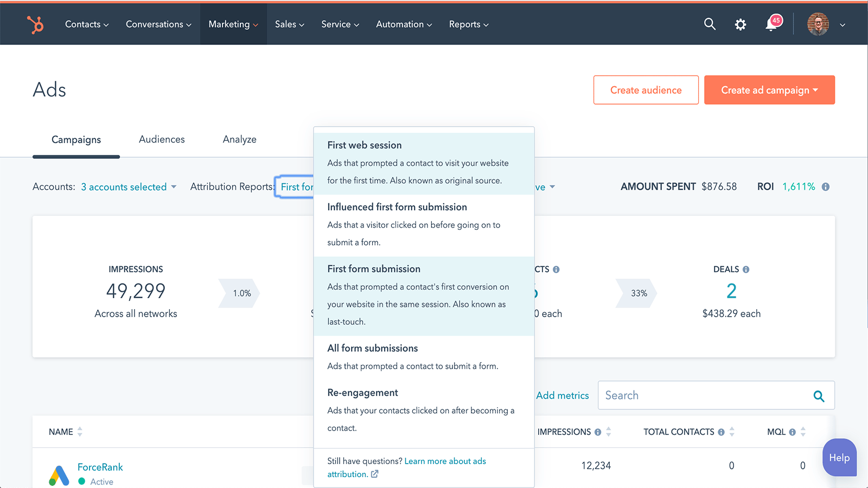Click the magnifier inside the campaigns search bar
Screen dimensions: 868x488
[x=819, y=396]
